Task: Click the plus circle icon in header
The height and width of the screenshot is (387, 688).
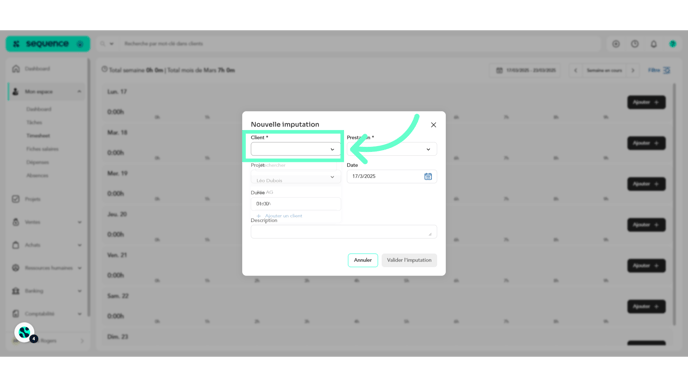Action: point(616,44)
